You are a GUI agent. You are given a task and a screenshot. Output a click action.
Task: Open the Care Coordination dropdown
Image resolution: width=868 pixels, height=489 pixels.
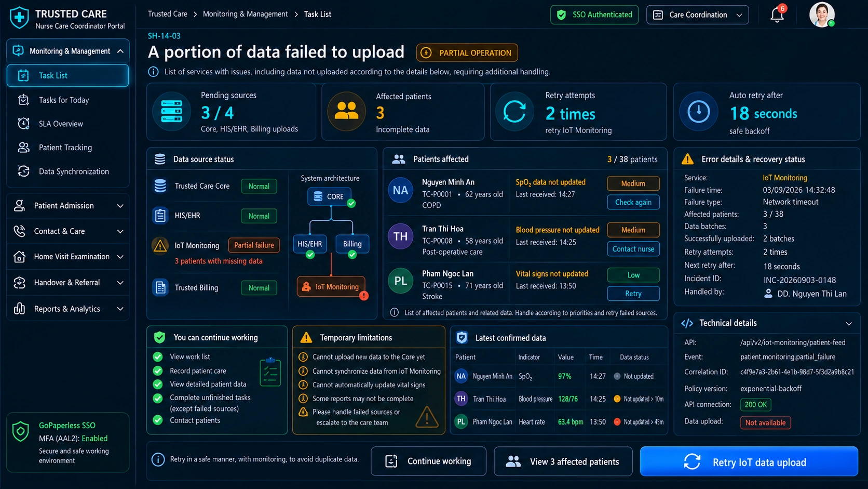(x=697, y=15)
